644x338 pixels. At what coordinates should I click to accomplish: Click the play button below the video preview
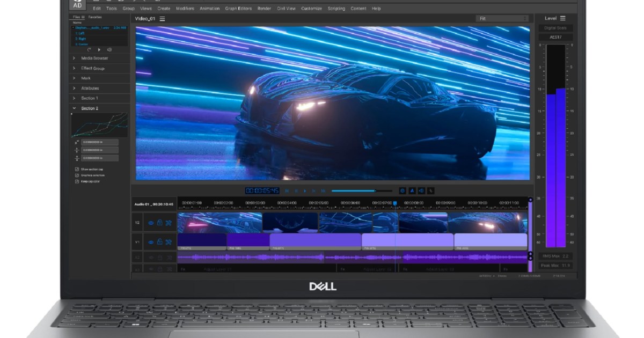click(305, 190)
